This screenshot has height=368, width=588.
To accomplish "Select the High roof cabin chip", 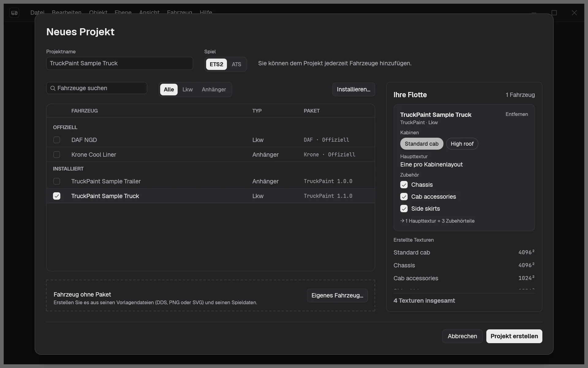I will point(462,144).
